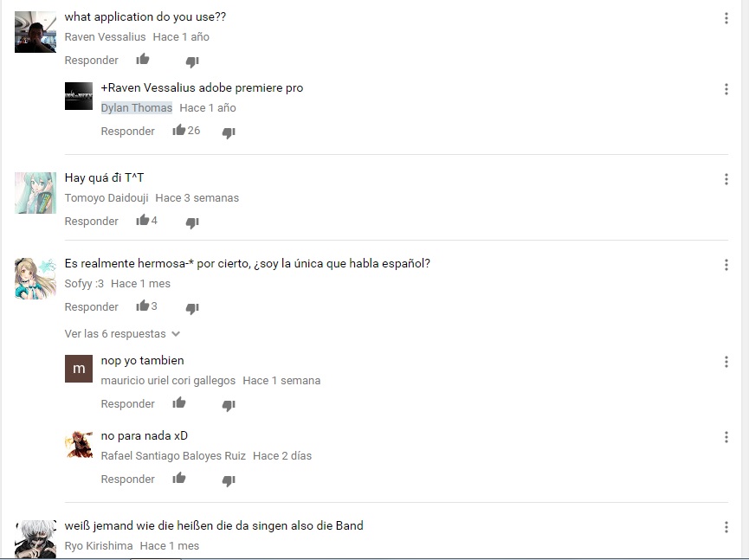This screenshot has width=749, height=560.
Task: Open the more options menu on Sofyy :3's comment
Action: tap(726, 265)
